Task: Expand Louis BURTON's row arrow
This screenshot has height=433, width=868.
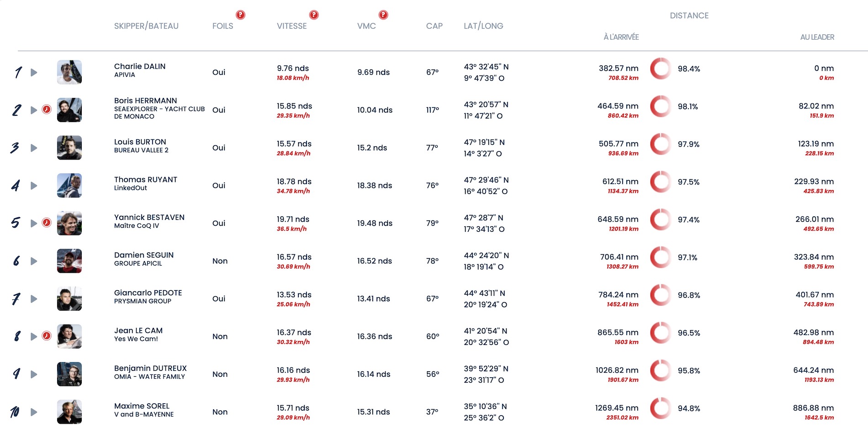Action: pos(34,148)
